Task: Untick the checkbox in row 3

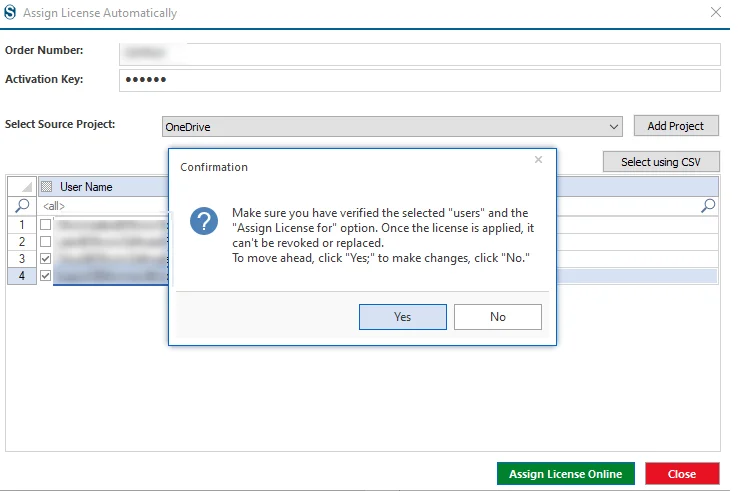Action: click(x=45, y=259)
